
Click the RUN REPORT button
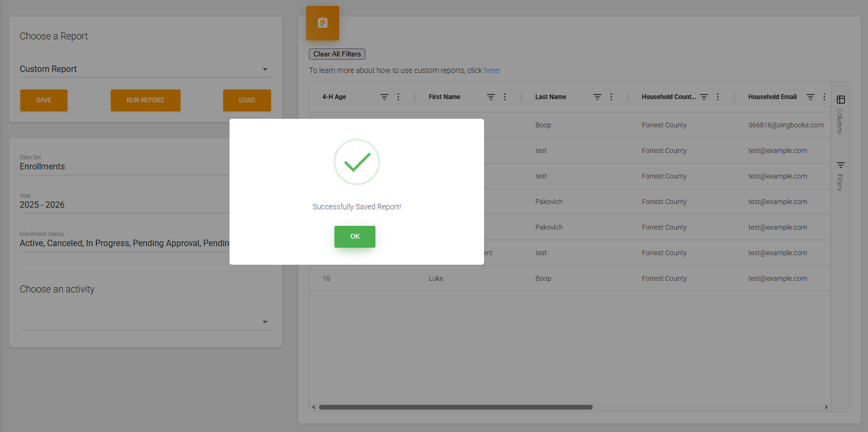click(145, 100)
